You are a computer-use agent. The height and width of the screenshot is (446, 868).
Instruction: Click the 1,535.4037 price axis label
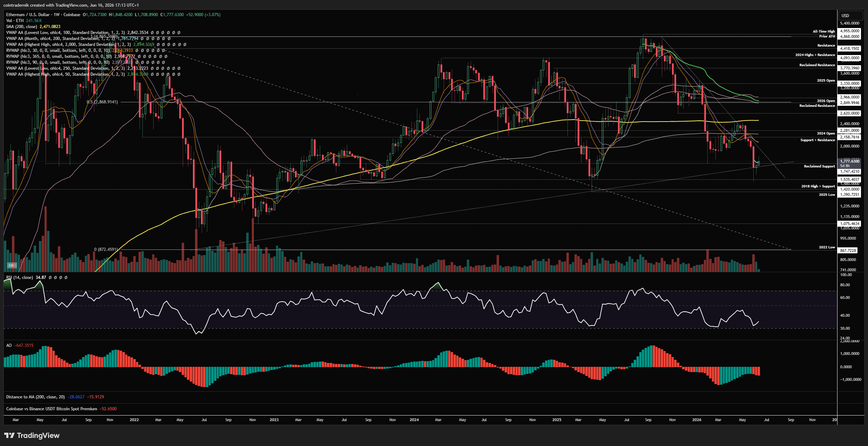(850, 180)
